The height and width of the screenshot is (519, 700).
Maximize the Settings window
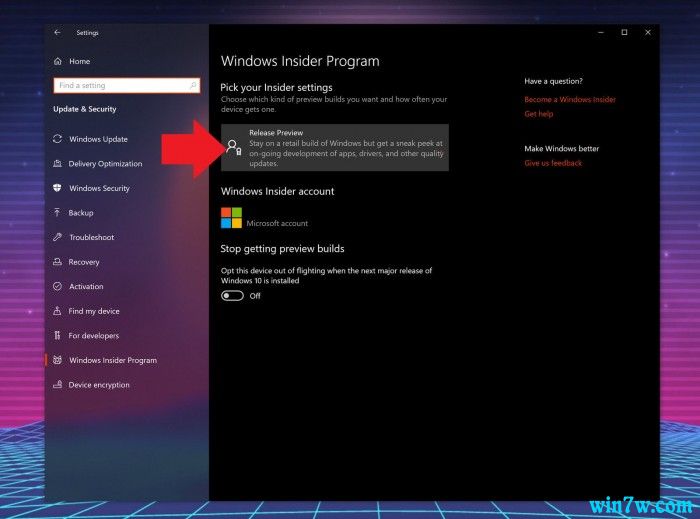point(624,32)
